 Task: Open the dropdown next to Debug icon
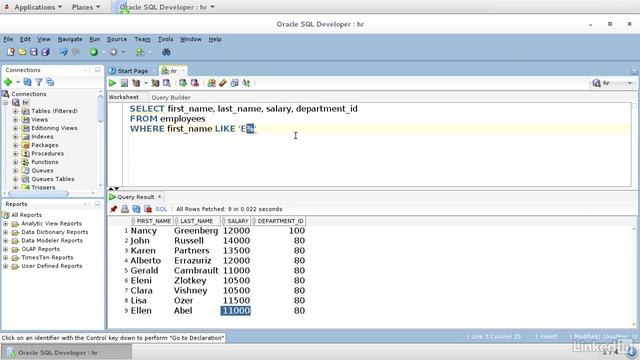point(123,52)
